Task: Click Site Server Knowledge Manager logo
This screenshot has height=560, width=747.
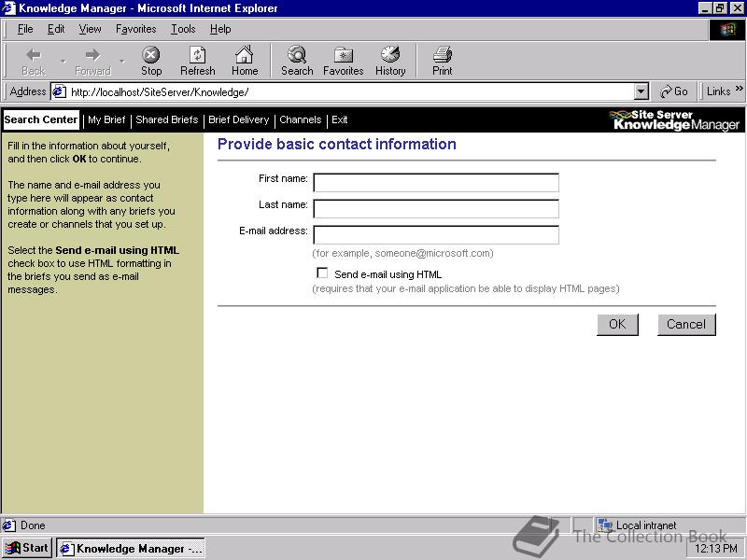Action: click(x=674, y=120)
